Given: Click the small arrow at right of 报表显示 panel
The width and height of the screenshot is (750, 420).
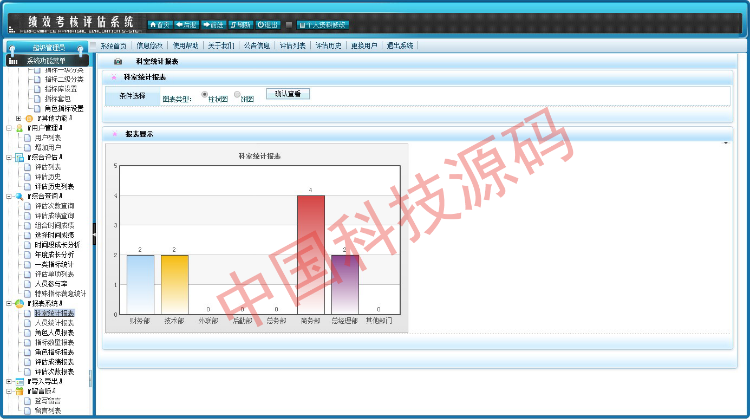Looking at the screenshot, I should [x=726, y=143].
